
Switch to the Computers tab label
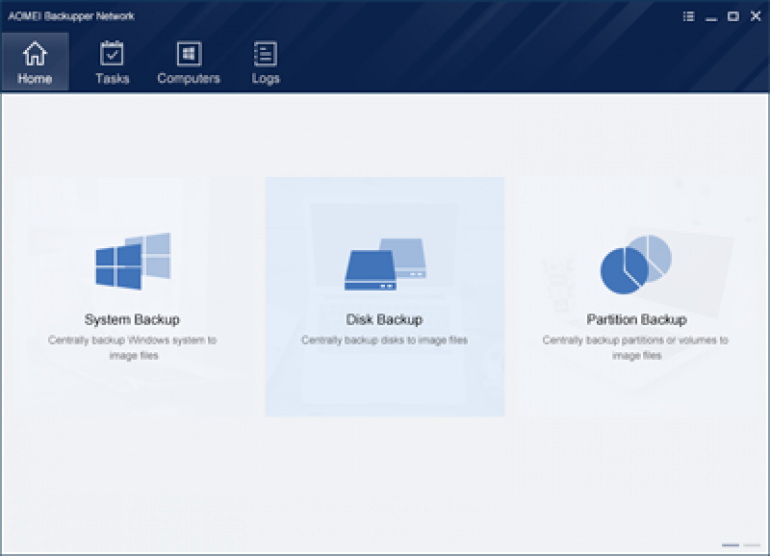tap(189, 79)
